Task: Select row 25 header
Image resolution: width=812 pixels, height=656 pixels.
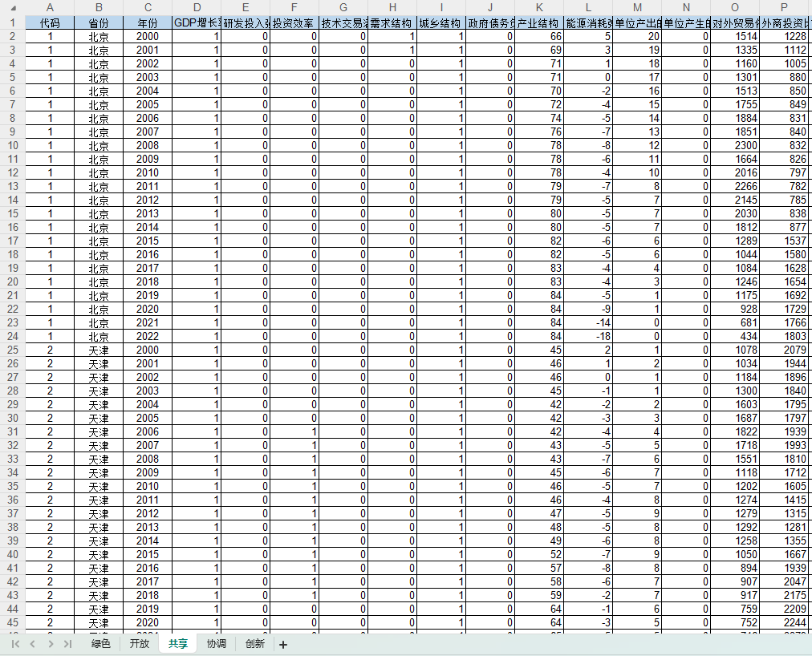Action: click(x=12, y=350)
